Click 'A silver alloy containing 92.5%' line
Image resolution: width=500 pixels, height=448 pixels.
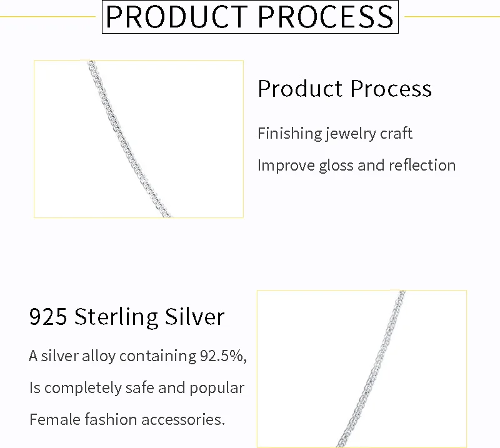click(x=137, y=356)
